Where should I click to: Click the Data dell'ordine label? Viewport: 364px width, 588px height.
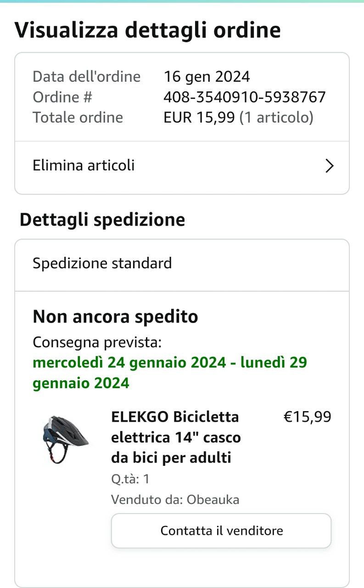coord(87,76)
